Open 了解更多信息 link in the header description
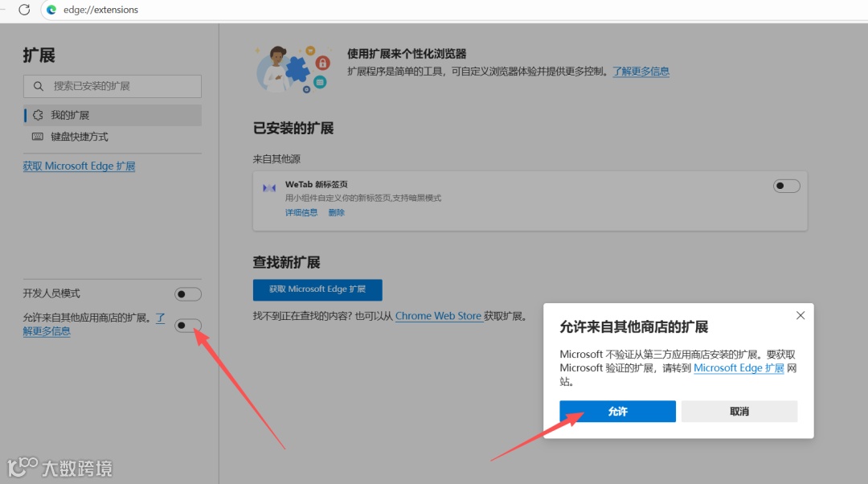This screenshot has height=484, width=868. 641,72
